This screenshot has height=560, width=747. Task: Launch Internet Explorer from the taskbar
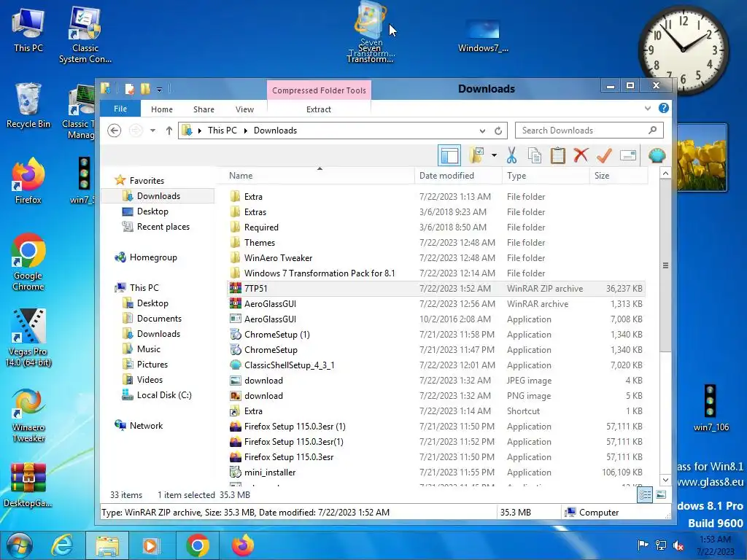click(63, 545)
